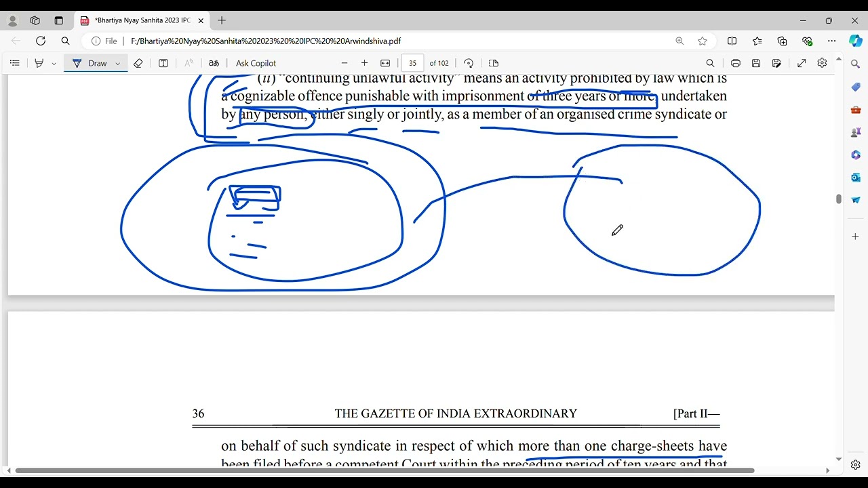Click the address bar search icon

(x=66, y=41)
